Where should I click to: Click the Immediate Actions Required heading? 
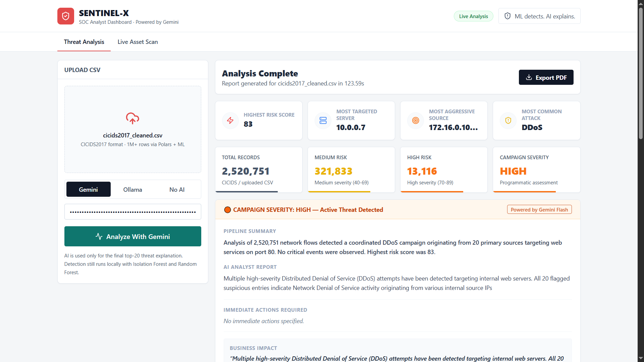265,310
